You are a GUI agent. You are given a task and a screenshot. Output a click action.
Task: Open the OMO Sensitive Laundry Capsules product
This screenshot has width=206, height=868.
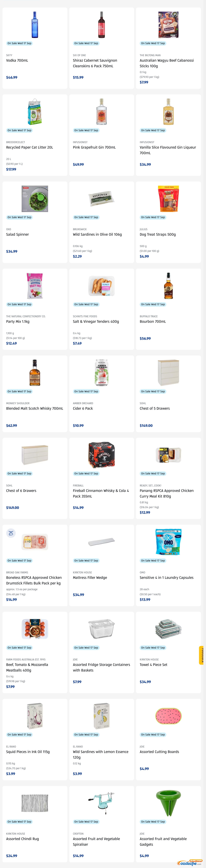pos(166,578)
